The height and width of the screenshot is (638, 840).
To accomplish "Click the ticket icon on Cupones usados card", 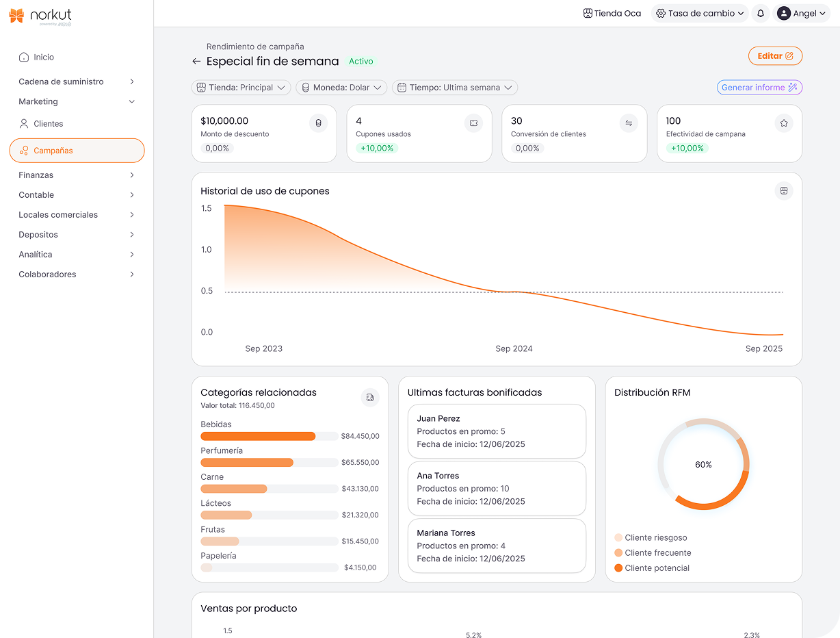I will pyautogui.click(x=473, y=123).
